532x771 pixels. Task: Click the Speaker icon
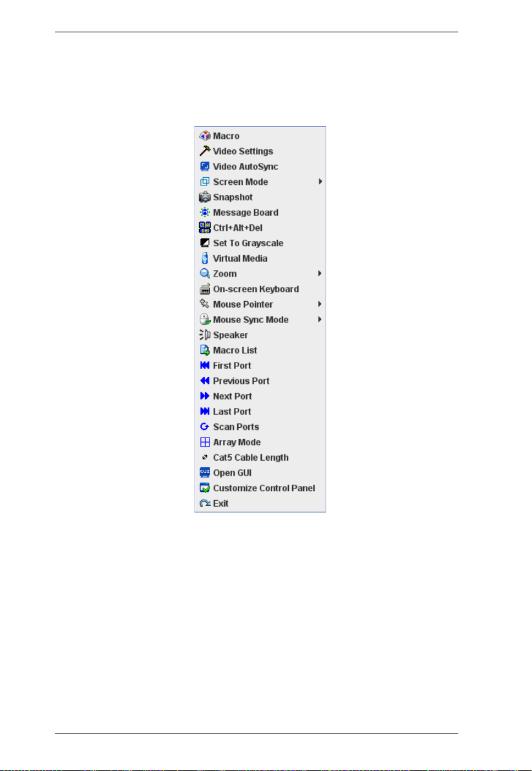204,335
